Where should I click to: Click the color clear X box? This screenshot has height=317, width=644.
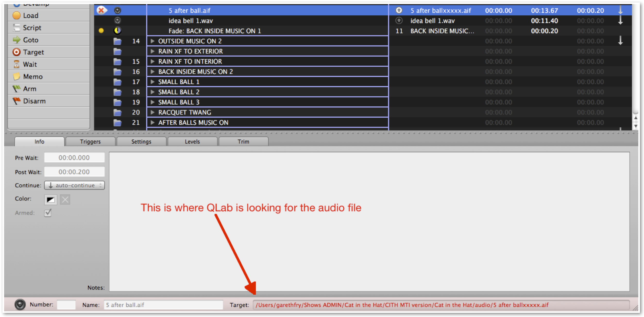click(x=65, y=199)
